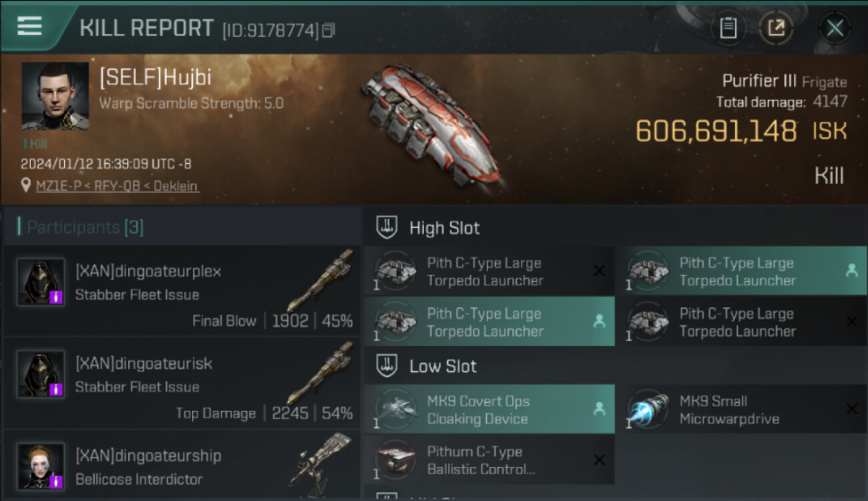The height and width of the screenshot is (501, 868).
Task: Click highlighted top-right Torpedo Launcher person icon
Action: pos(851,271)
